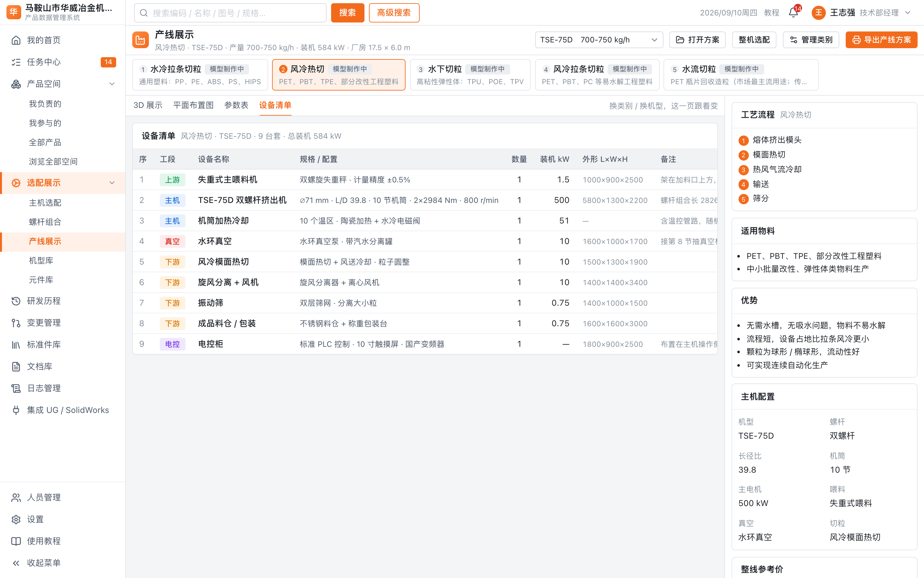Collapse the 选配展示 menu chevron
924x578 pixels.
(112, 183)
